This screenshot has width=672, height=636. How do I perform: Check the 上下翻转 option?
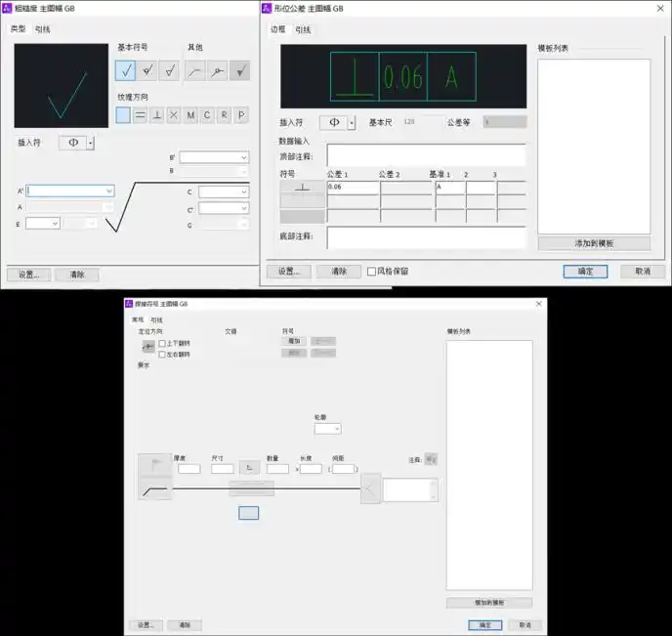[162, 344]
